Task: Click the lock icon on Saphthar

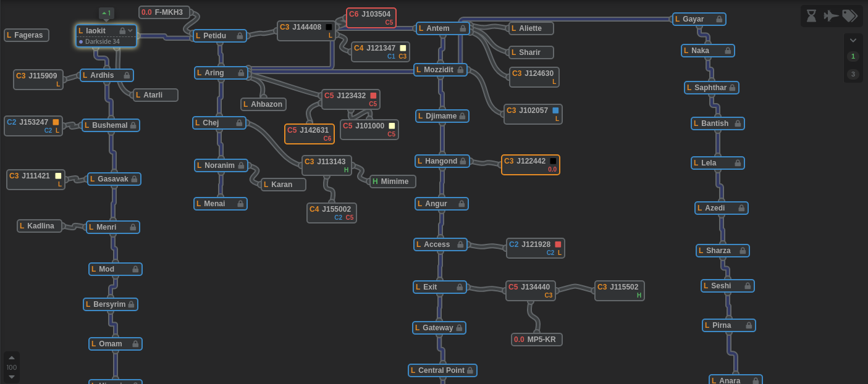Action: click(x=732, y=88)
